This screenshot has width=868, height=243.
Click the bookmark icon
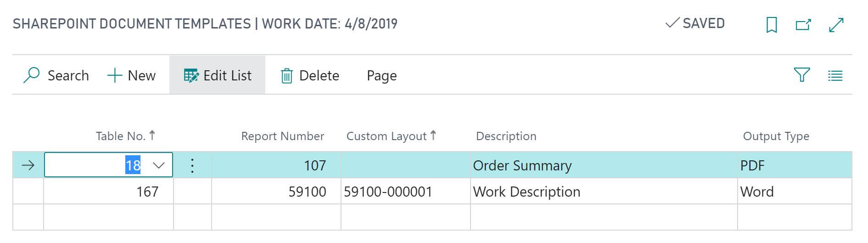(772, 24)
